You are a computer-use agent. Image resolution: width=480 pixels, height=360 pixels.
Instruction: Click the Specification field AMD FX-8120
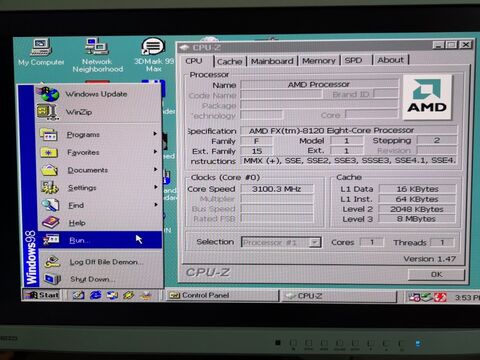tap(349, 130)
